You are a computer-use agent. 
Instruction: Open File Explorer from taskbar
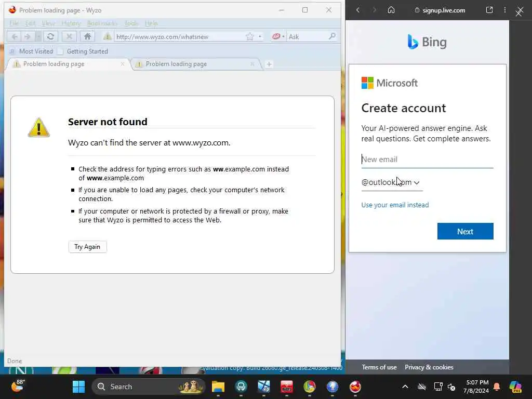[218, 387]
